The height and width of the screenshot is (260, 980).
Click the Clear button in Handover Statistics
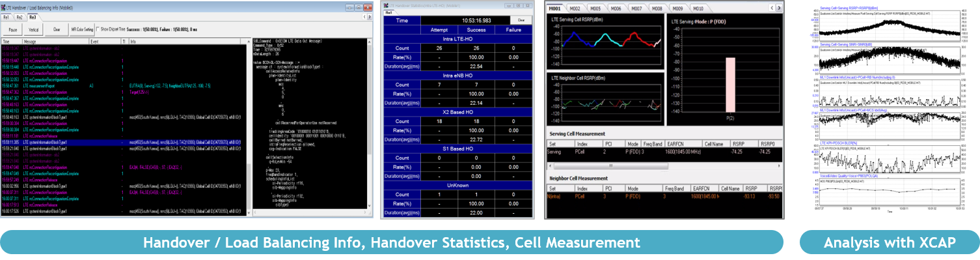(521, 21)
